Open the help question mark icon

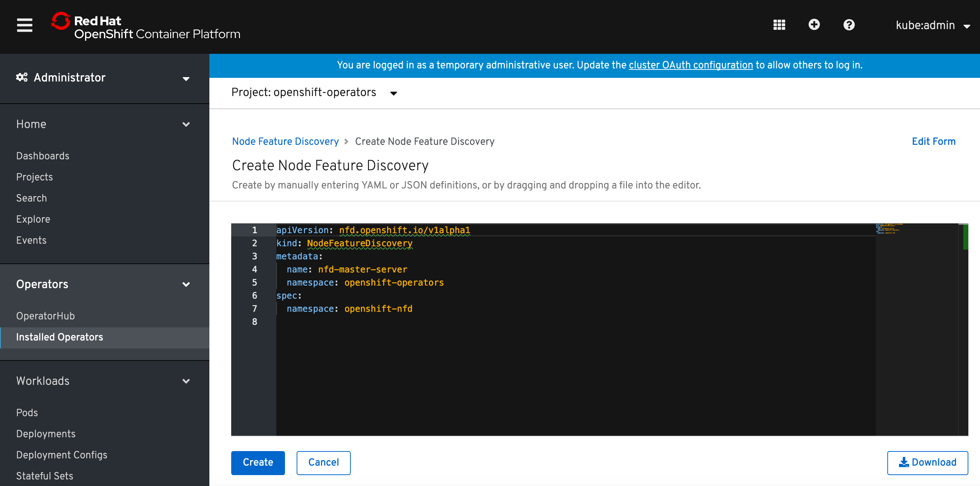click(849, 25)
